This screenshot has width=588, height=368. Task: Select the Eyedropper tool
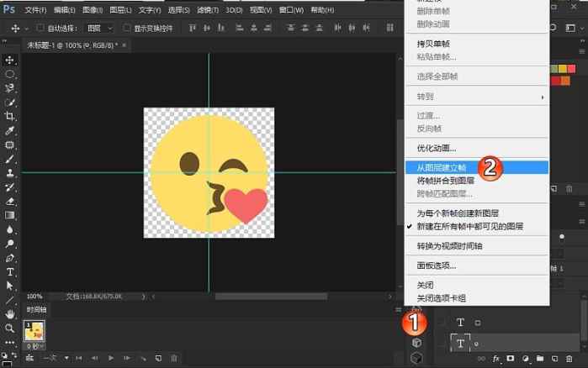click(10, 130)
